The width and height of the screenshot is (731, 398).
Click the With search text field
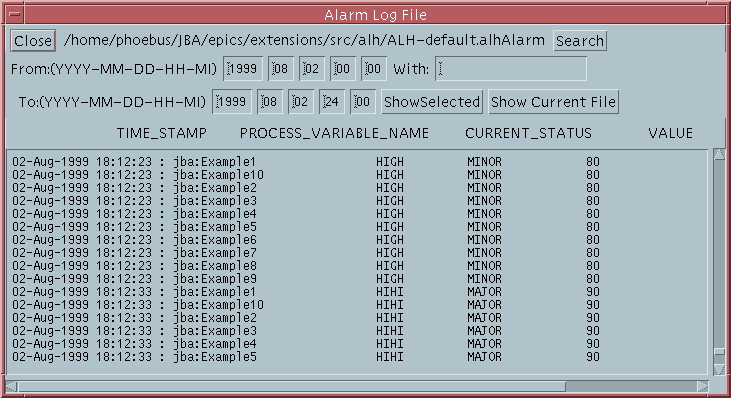coord(511,69)
